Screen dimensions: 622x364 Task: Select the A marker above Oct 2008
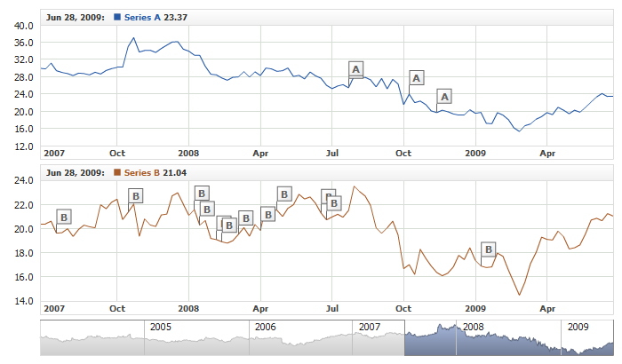click(417, 77)
